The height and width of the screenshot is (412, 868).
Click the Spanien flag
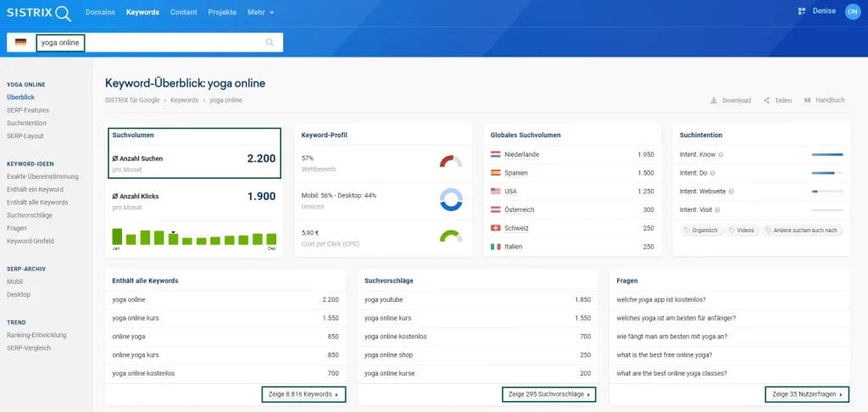coord(495,173)
